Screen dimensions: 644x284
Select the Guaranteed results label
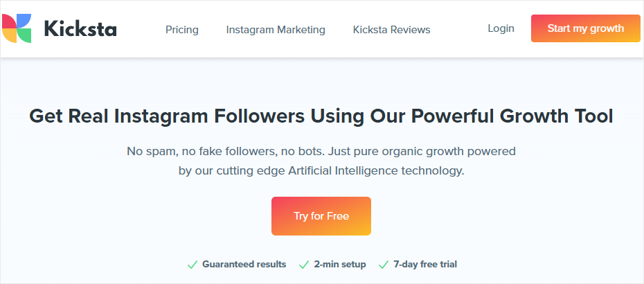click(x=244, y=265)
